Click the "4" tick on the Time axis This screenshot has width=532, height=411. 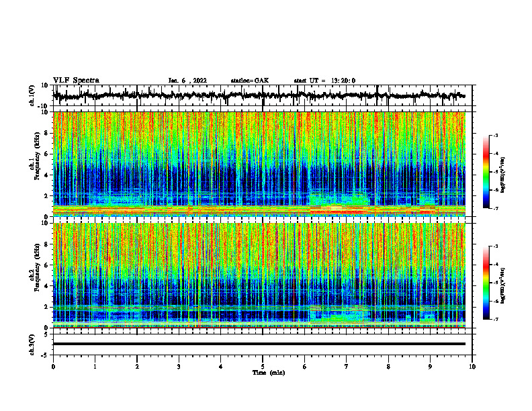coord(221,367)
